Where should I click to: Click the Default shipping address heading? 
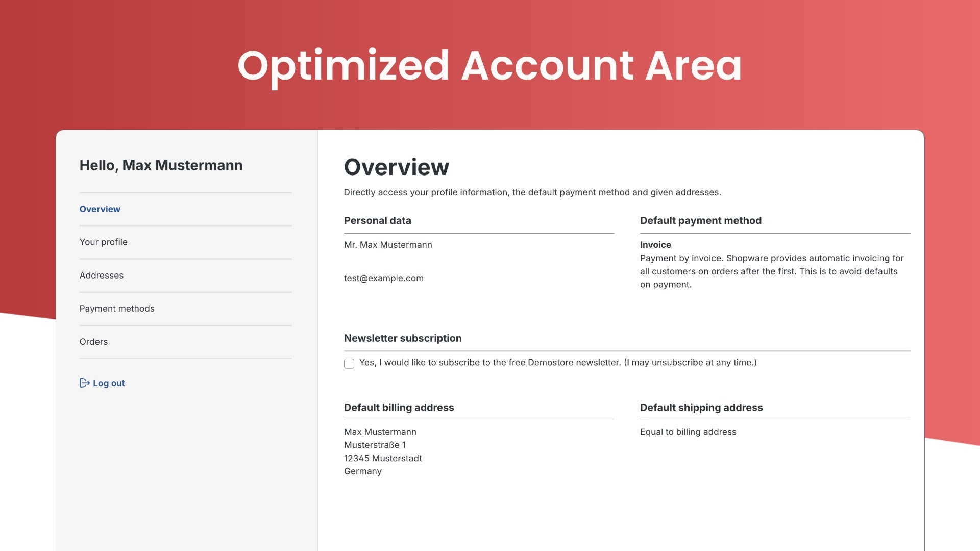[701, 408]
